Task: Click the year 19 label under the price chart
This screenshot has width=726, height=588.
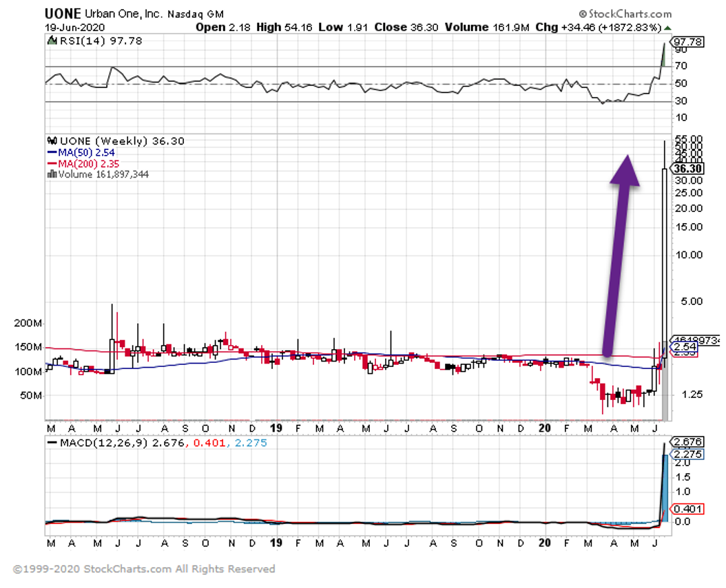Action: point(276,428)
